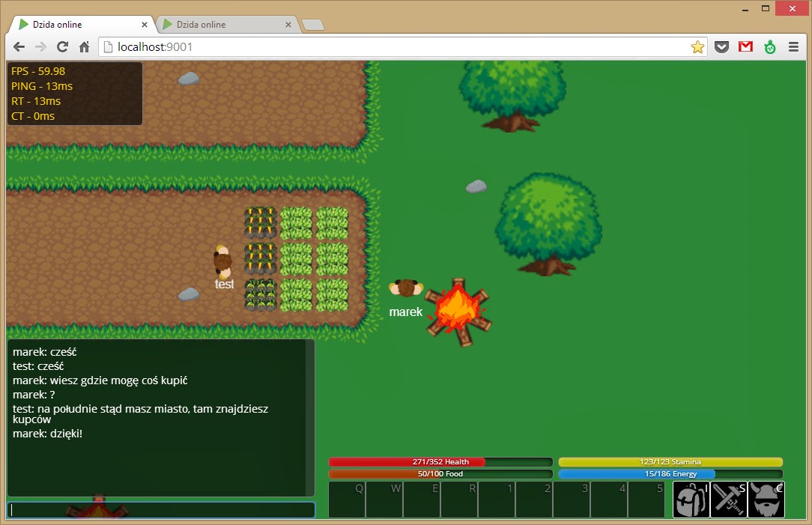The image size is (812, 525).
Task: Click the Pocket extension icon
Action: tap(721, 47)
